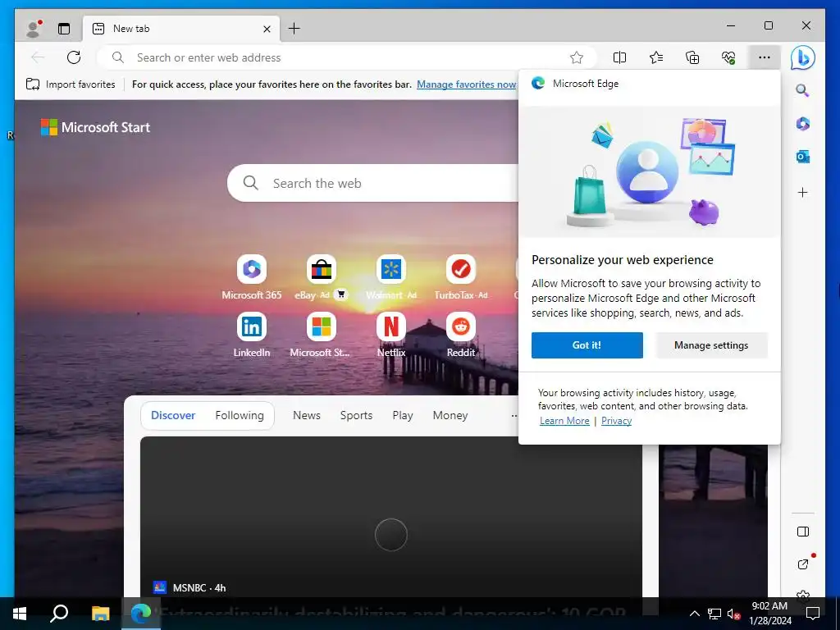Open the Netflix quick link

click(x=391, y=335)
